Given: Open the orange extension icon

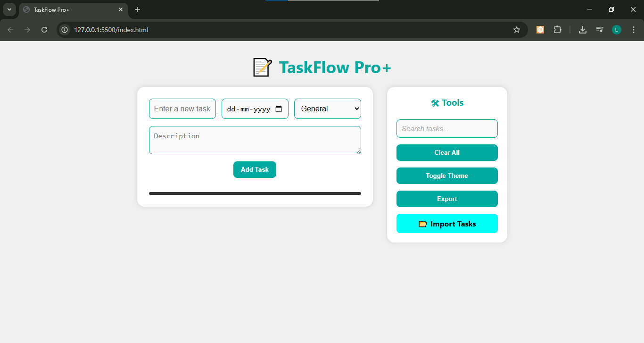Looking at the screenshot, I should click(540, 30).
